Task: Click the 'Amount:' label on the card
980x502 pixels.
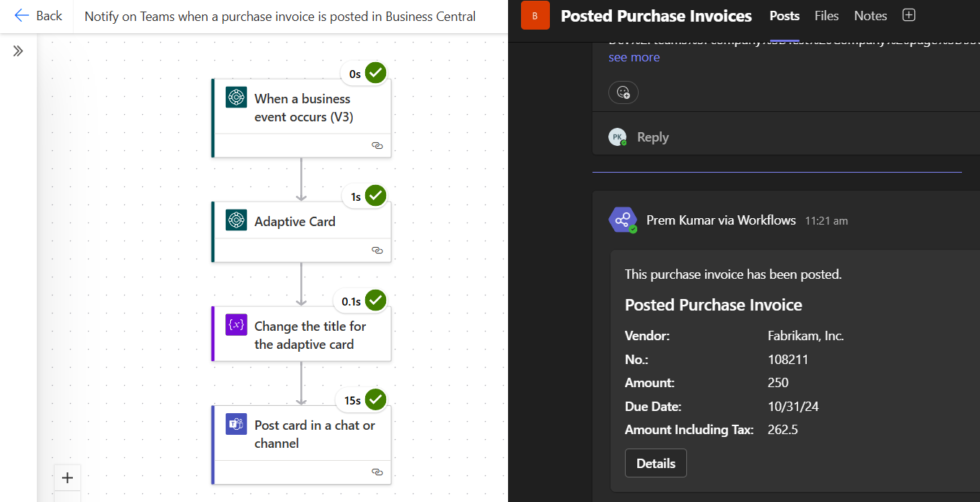Action: (x=649, y=383)
